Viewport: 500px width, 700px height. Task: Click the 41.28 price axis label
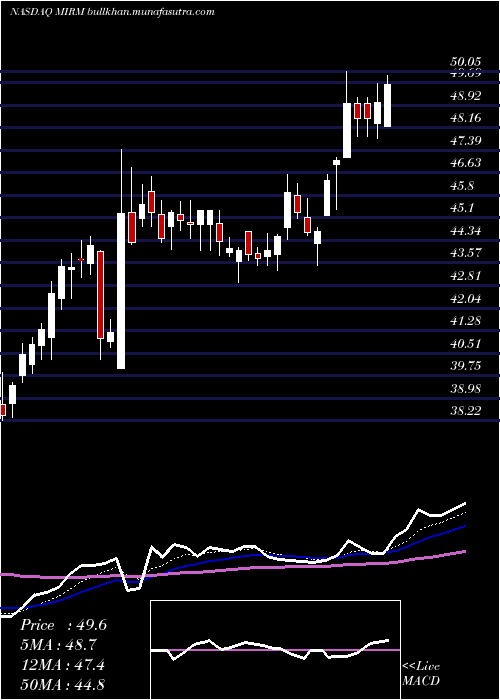[x=465, y=321]
